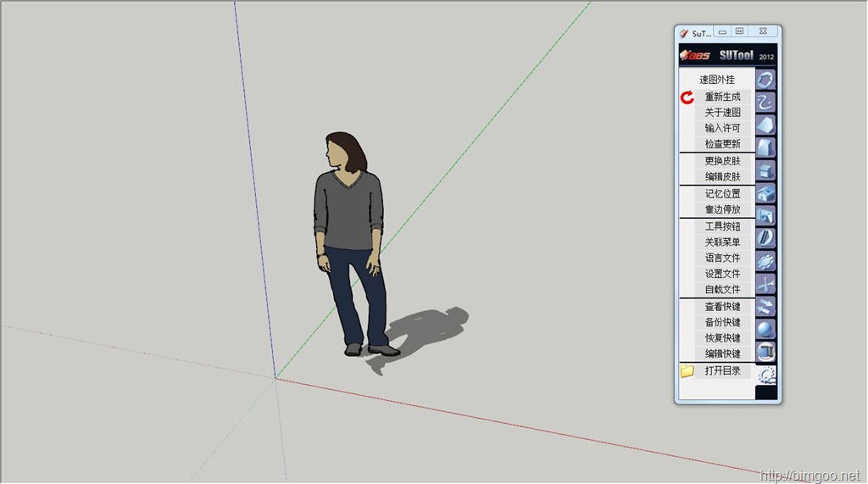
Task: Open the 工具按钮 settings entry
Action: tap(722, 227)
